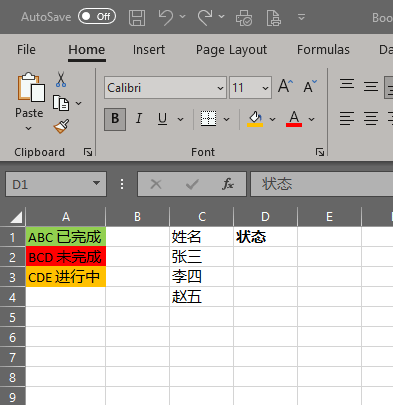Click the formula bar showing 状态

(x=322, y=184)
